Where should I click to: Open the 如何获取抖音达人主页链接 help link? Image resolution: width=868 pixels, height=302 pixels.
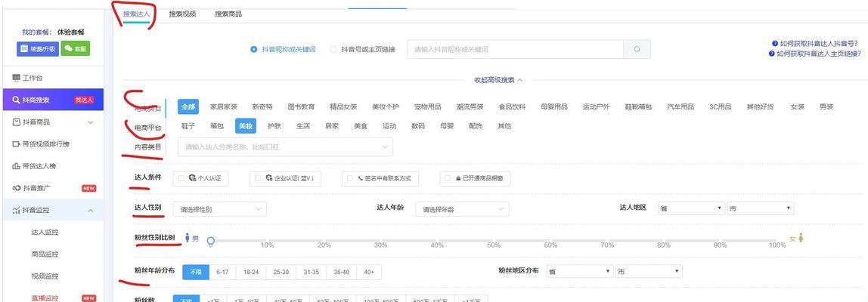[815, 54]
